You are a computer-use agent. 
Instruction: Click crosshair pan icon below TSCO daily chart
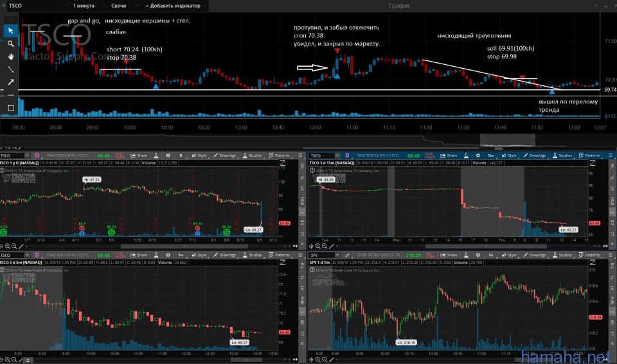(x=1, y=247)
